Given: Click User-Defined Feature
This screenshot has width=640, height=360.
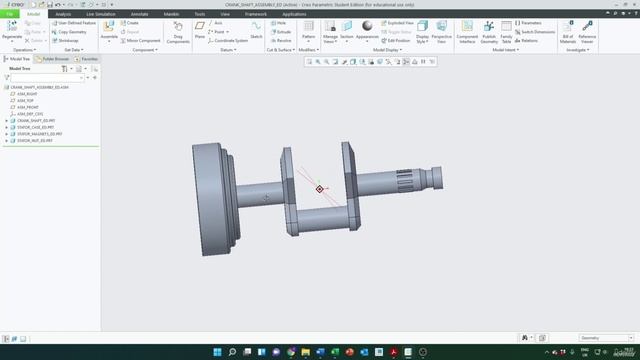Looking at the screenshot, I should tap(73, 23).
